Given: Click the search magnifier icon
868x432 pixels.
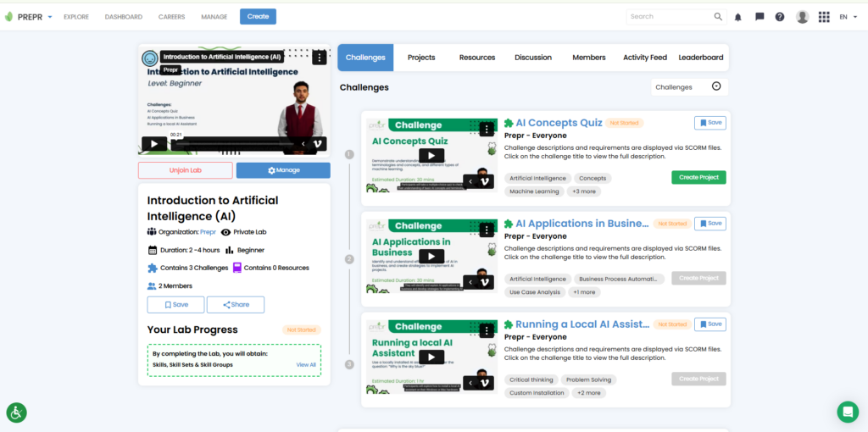Looking at the screenshot, I should click(x=718, y=17).
